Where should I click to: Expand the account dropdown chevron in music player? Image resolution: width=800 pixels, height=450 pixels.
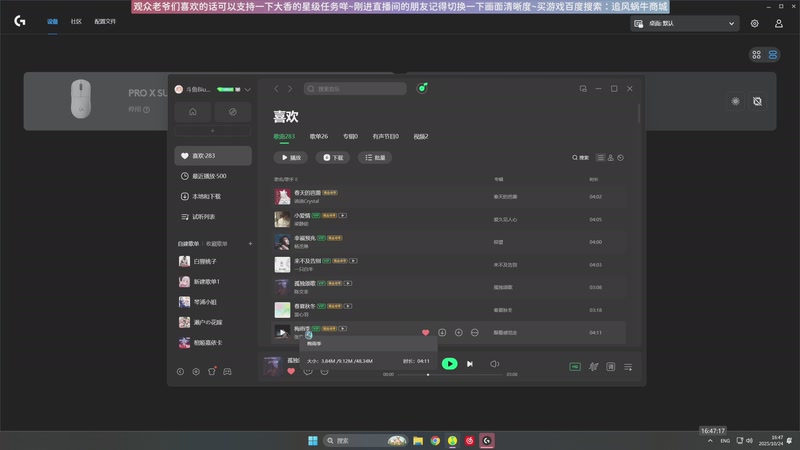[x=247, y=89]
